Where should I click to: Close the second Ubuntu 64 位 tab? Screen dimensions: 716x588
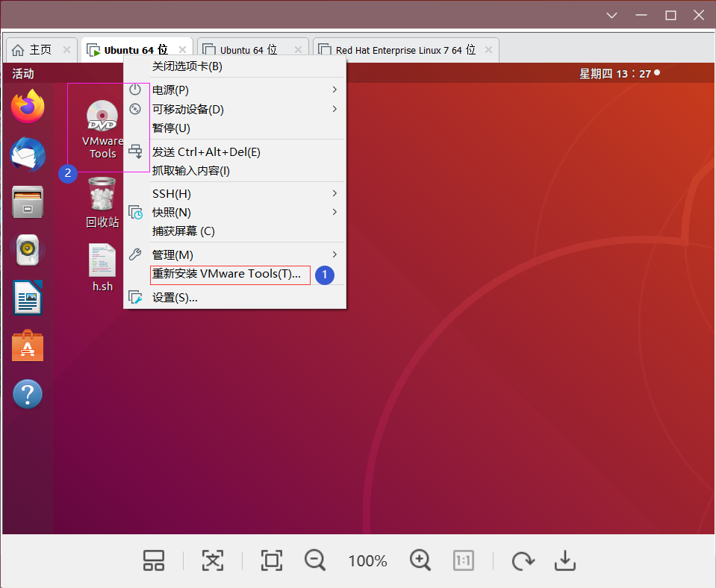(x=298, y=49)
